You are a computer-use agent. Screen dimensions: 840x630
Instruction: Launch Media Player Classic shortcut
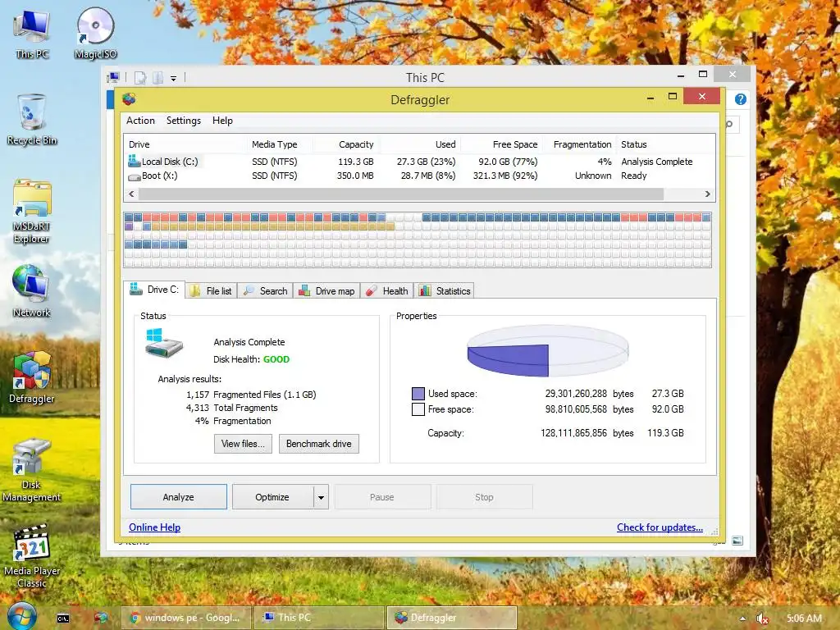(32, 556)
